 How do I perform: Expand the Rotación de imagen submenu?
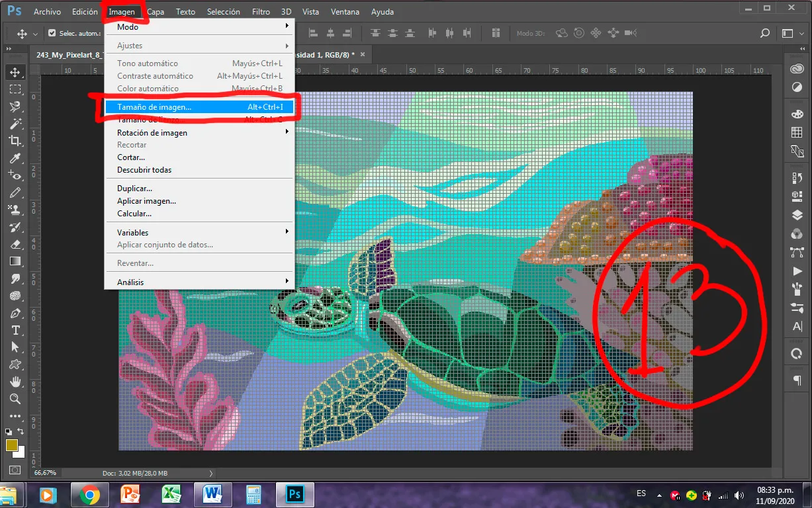[287, 132]
